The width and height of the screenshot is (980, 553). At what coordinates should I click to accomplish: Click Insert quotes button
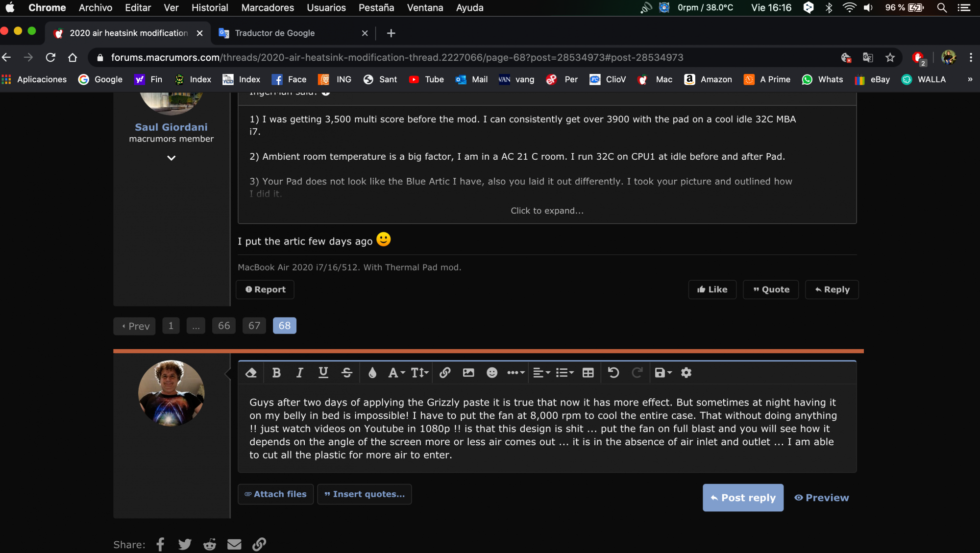pyautogui.click(x=365, y=494)
